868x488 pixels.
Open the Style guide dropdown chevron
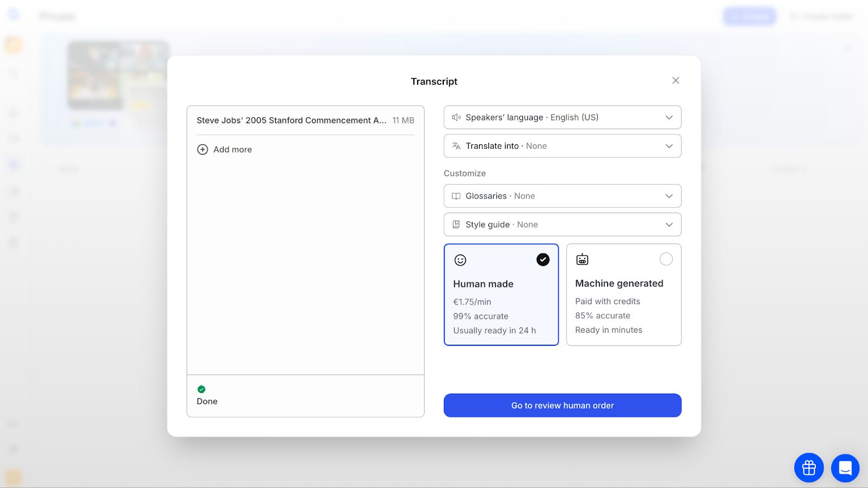coord(669,225)
